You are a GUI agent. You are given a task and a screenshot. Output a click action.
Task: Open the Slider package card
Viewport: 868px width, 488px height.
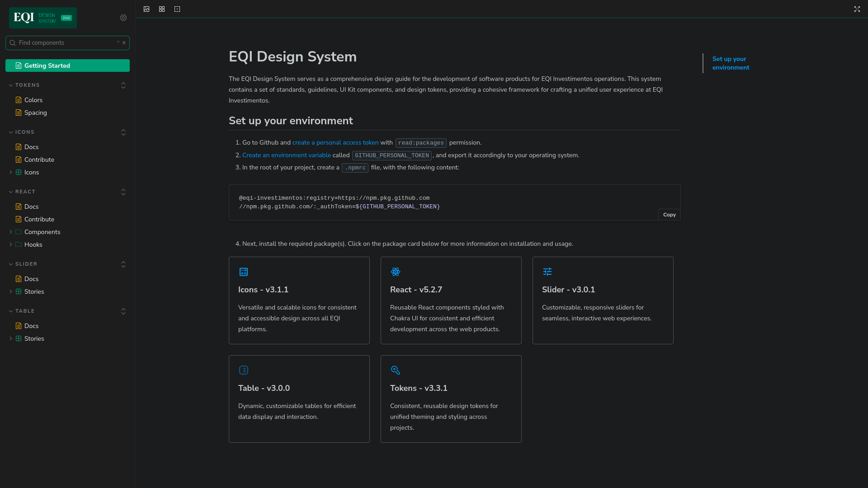[603, 300]
